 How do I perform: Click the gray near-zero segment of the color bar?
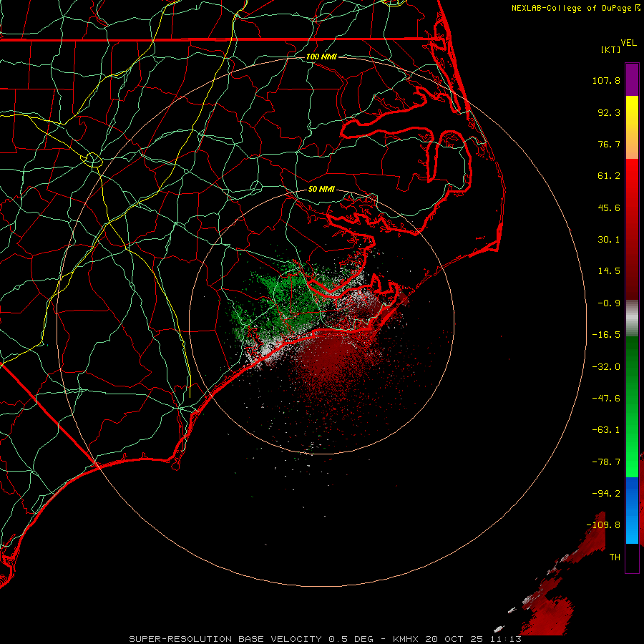click(632, 318)
